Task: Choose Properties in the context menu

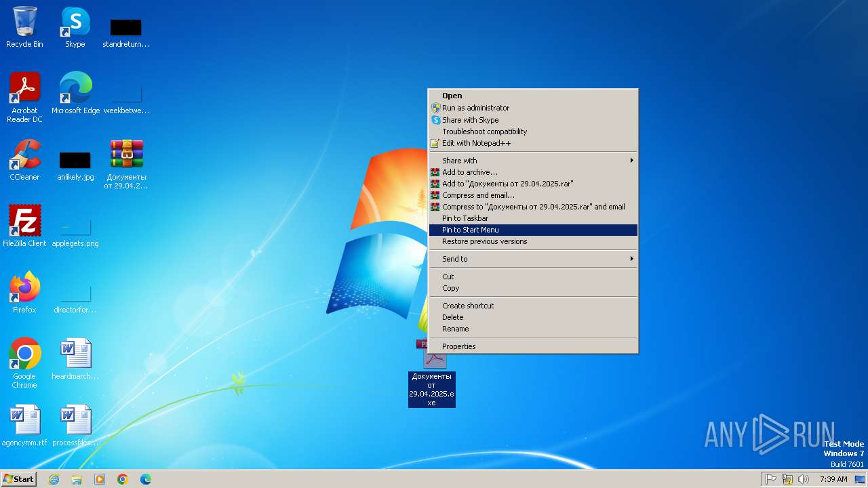Action: 533,346
